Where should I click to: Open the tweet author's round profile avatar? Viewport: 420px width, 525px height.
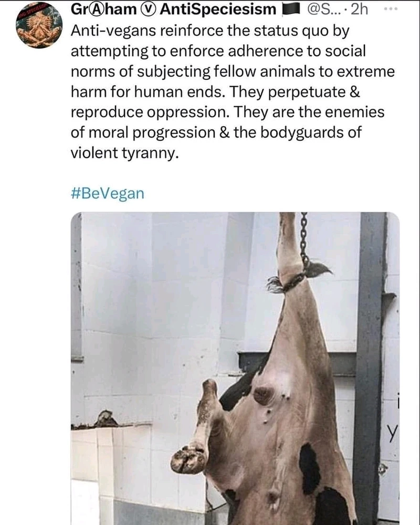coord(39,26)
